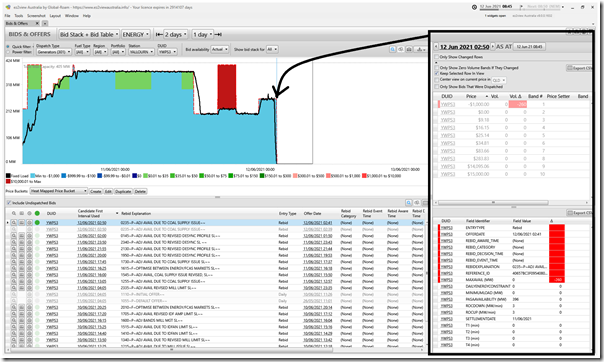The height and width of the screenshot is (362, 604).
Task: Click the Create price bucket button
Action: click(96, 191)
